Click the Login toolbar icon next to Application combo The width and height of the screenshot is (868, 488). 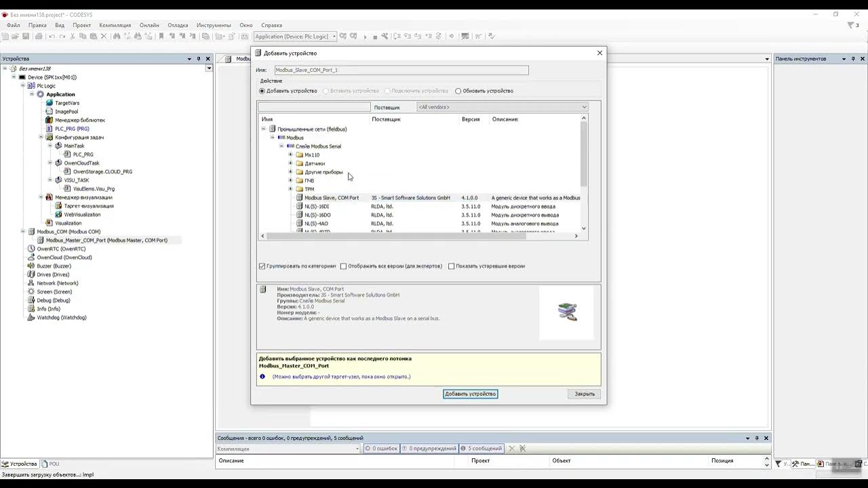click(x=343, y=37)
